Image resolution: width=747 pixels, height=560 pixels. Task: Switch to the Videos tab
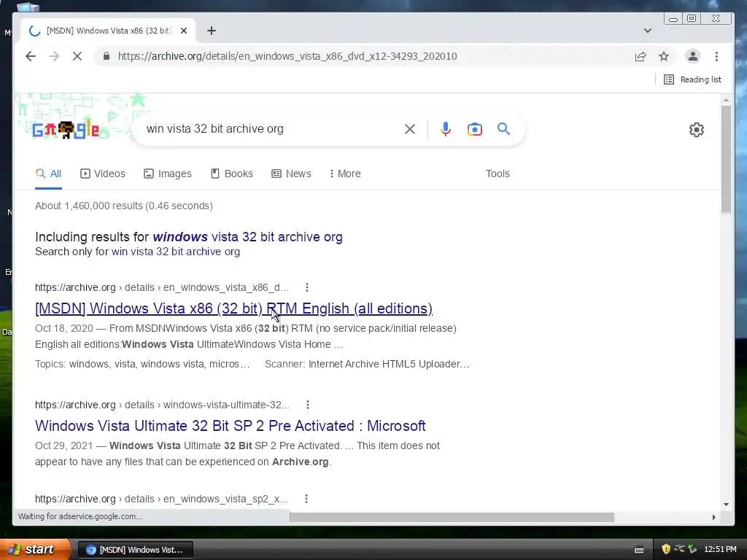click(103, 174)
